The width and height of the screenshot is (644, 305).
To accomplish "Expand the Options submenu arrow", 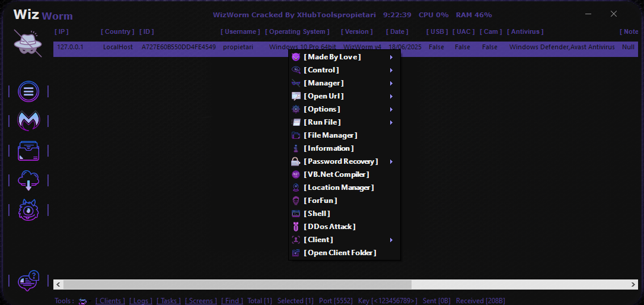I will (x=391, y=109).
